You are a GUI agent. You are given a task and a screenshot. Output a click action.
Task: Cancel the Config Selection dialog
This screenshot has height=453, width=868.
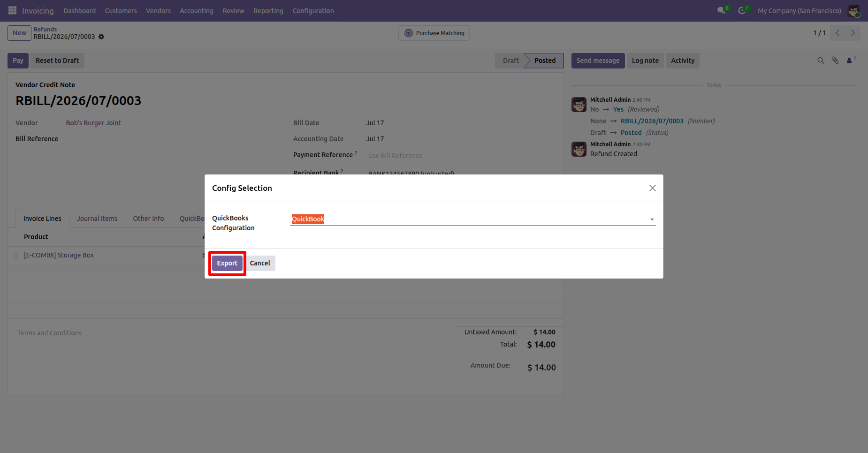pyautogui.click(x=260, y=263)
